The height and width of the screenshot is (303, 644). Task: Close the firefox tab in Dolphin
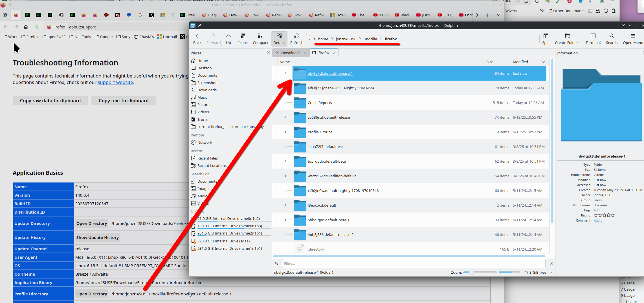click(x=334, y=53)
